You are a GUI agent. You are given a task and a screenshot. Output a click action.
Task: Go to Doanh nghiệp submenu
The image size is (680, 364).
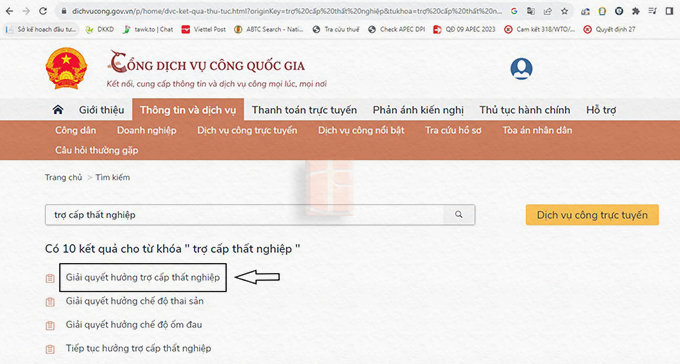tap(147, 130)
